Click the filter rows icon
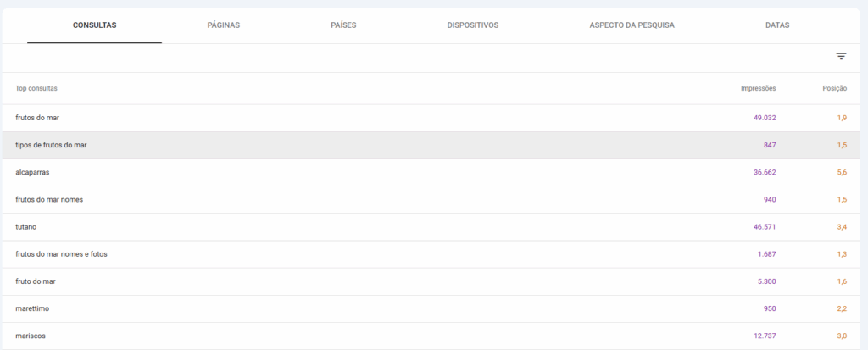The image size is (868, 350). tap(841, 57)
